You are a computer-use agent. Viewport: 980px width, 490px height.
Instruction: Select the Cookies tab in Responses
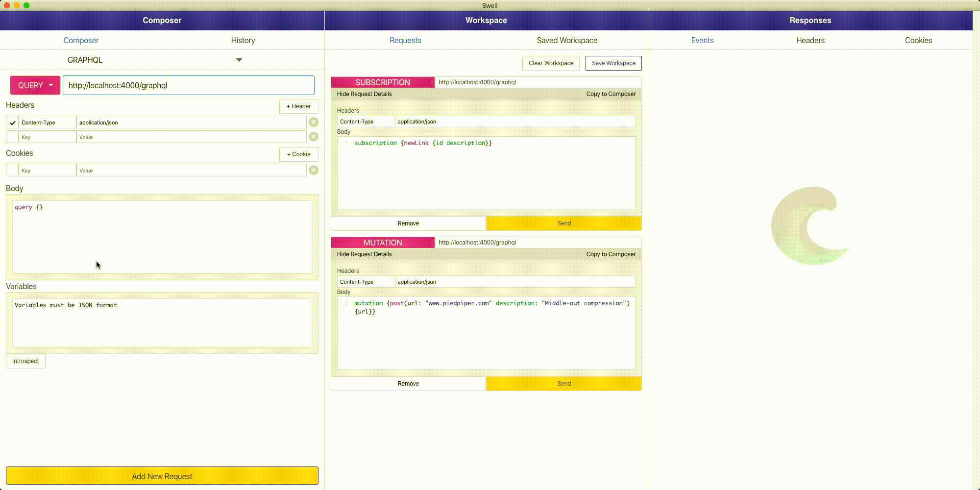pyautogui.click(x=918, y=40)
